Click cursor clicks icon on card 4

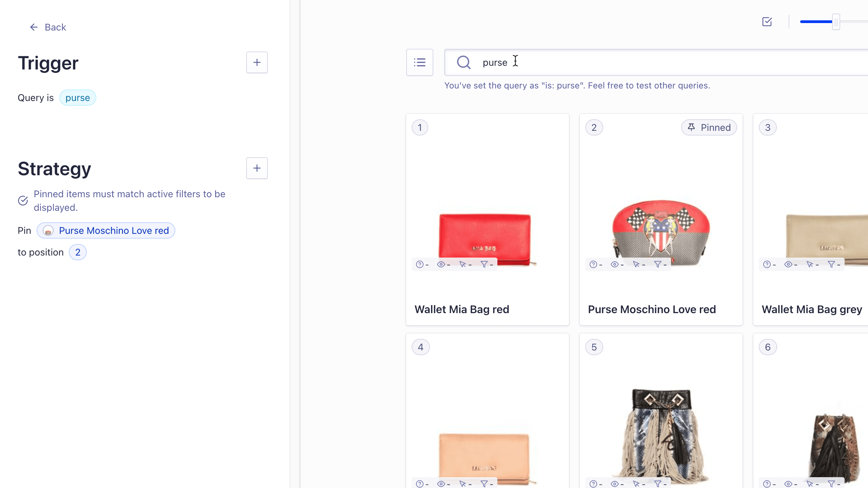click(x=462, y=484)
